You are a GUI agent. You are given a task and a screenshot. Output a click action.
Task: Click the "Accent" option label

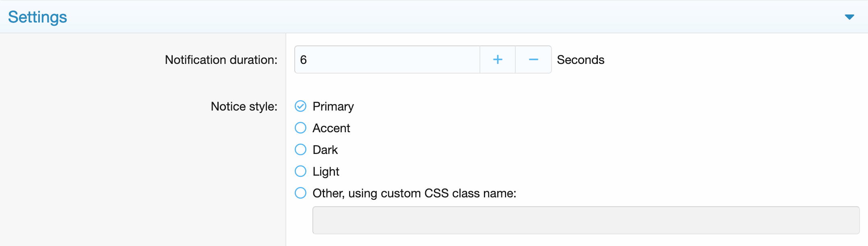[331, 128]
